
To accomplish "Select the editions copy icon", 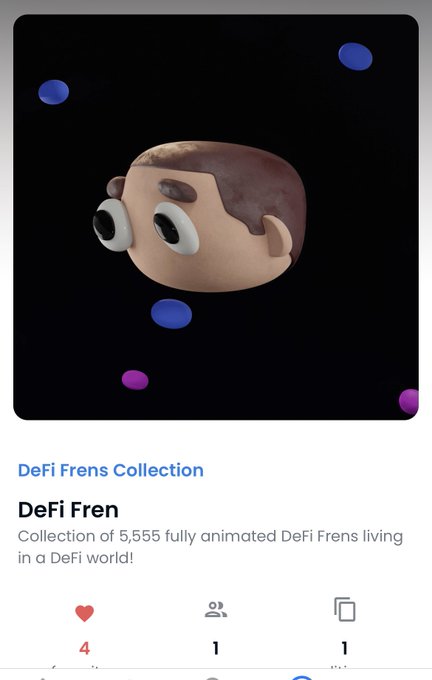I will (345, 609).
